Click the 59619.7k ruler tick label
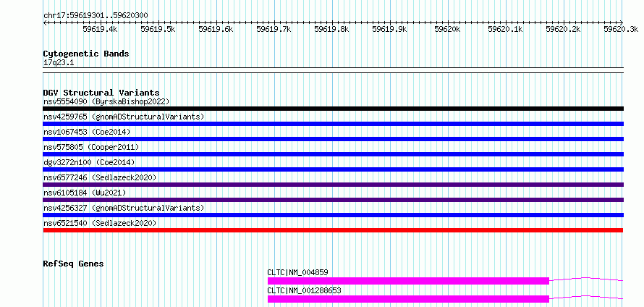Viewport: 644px width, 307px height. coord(274,29)
